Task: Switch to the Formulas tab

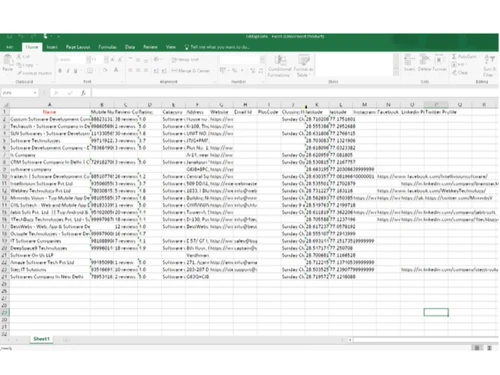Action: point(108,47)
